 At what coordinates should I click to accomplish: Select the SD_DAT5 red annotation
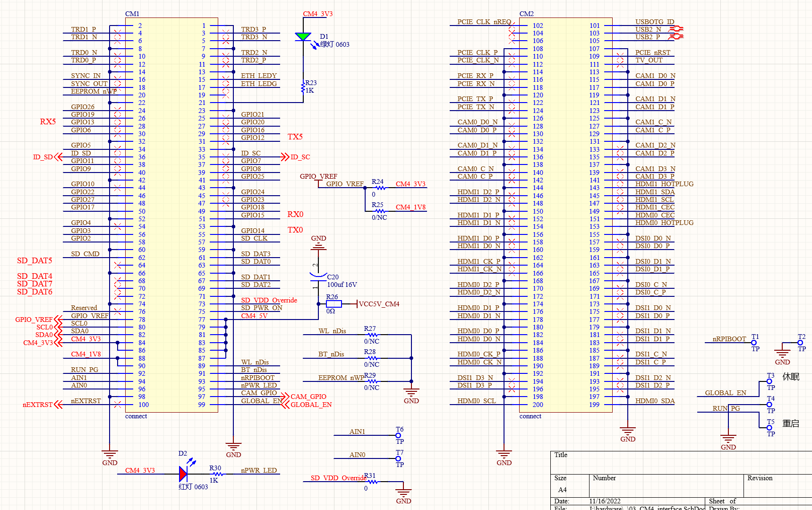coord(34,260)
